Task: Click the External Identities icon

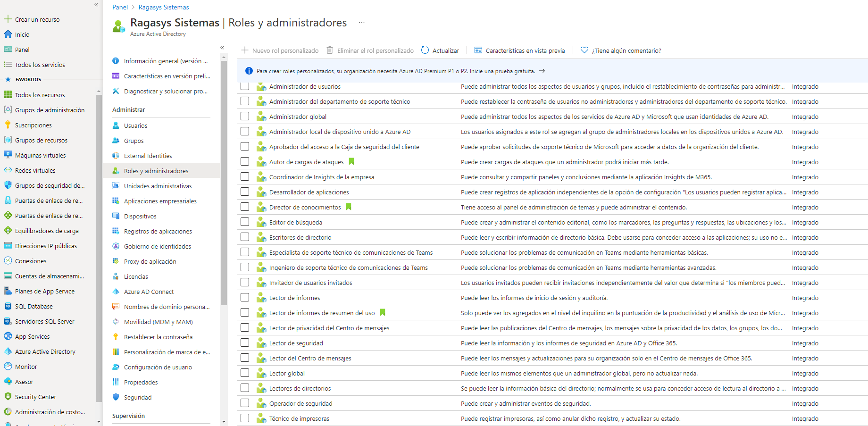Action: click(x=116, y=156)
